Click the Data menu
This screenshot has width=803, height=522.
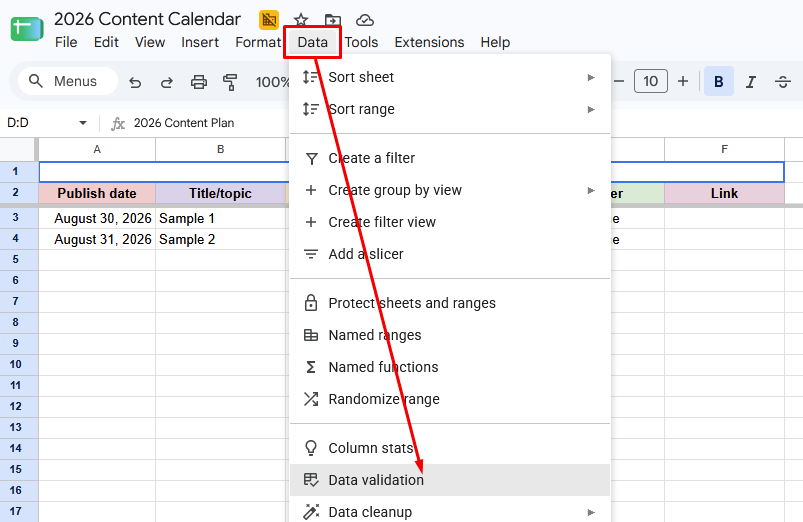click(312, 42)
